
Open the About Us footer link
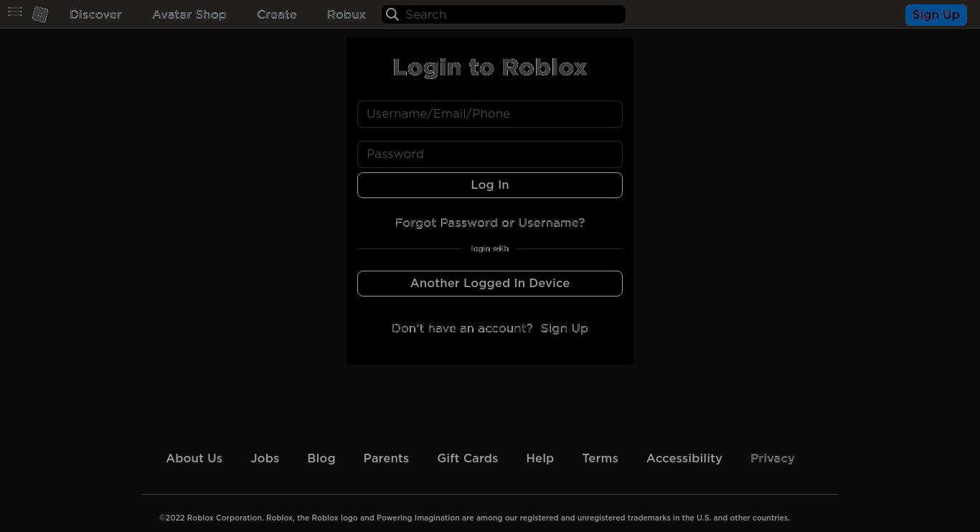[194, 458]
